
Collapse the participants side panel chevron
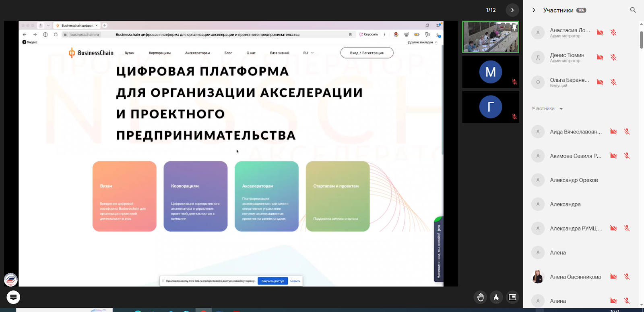534,10
